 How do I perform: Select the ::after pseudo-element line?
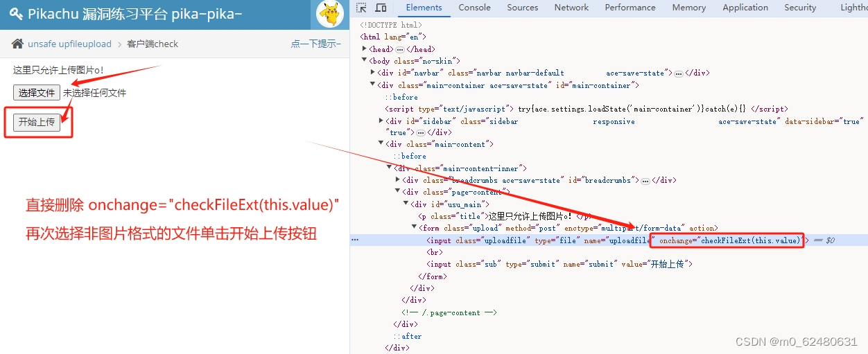coord(407,336)
